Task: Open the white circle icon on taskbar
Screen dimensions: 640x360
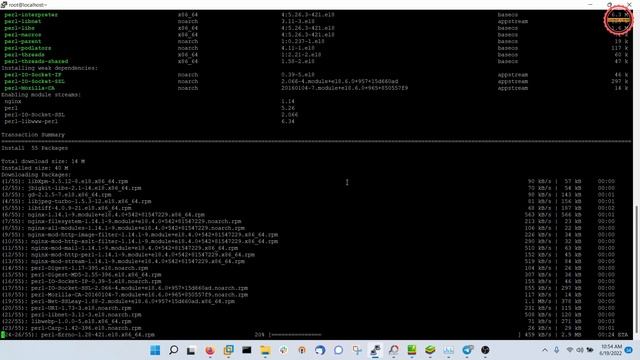Action: (338, 350)
